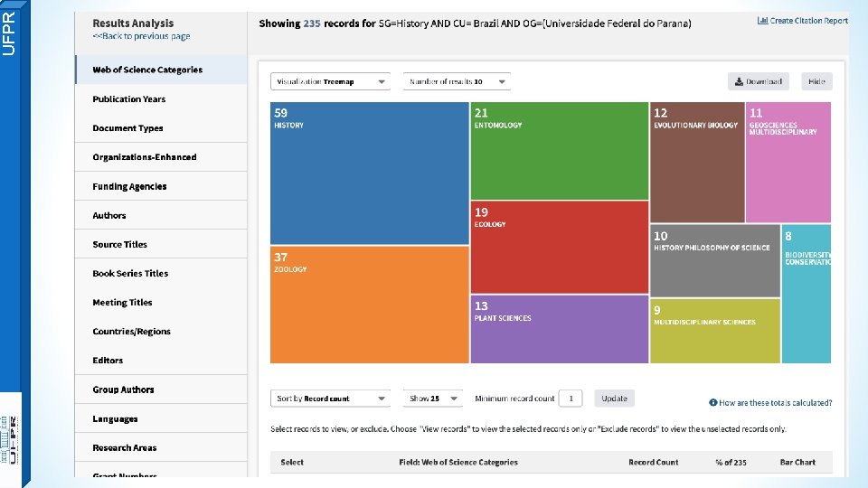The width and height of the screenshot is (868, 488).
Task: Select the green Entomology treemap tile
Action: (559, 151)
